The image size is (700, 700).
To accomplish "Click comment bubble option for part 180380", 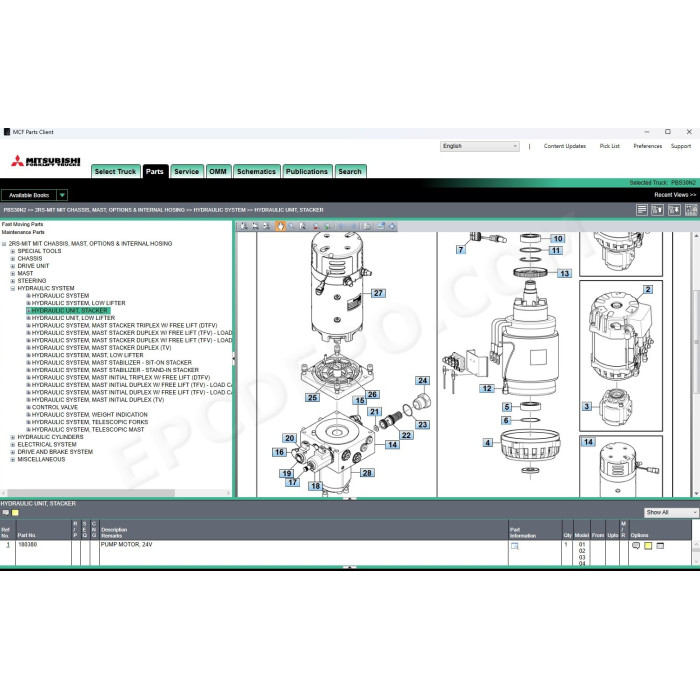I will click(636, 546).
